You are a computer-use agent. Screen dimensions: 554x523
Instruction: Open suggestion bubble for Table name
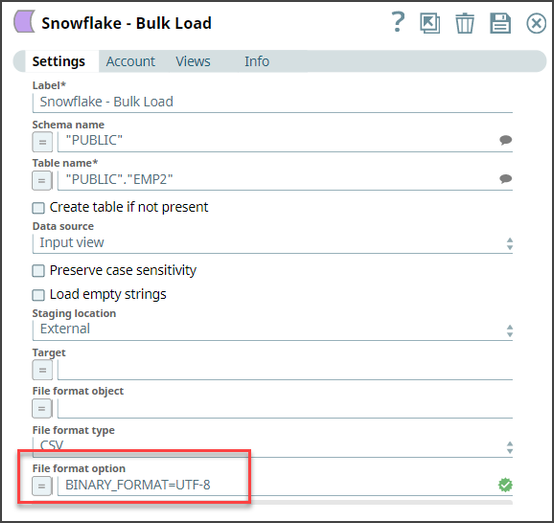506,179
